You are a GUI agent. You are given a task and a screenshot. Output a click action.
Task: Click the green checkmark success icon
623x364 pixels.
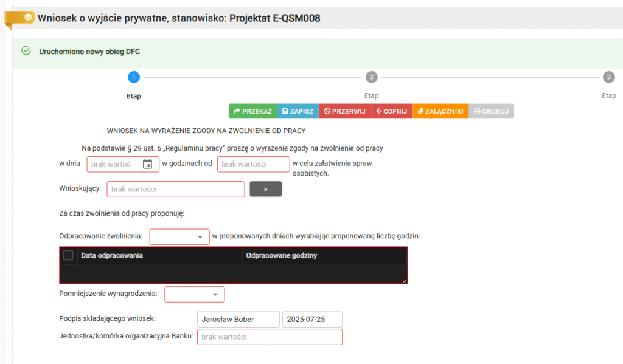(x=26, y=51)
